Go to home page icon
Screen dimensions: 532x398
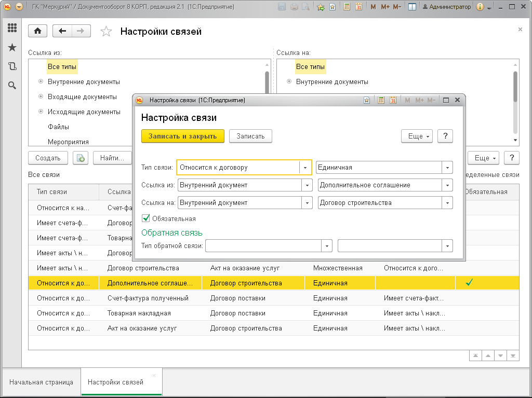click(x=37, y=31)
